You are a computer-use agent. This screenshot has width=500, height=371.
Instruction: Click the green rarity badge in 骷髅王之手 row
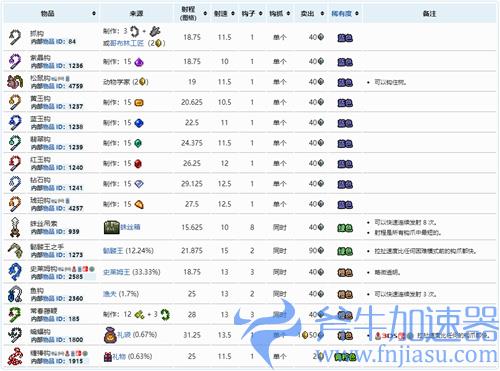[x=345, y=251]
